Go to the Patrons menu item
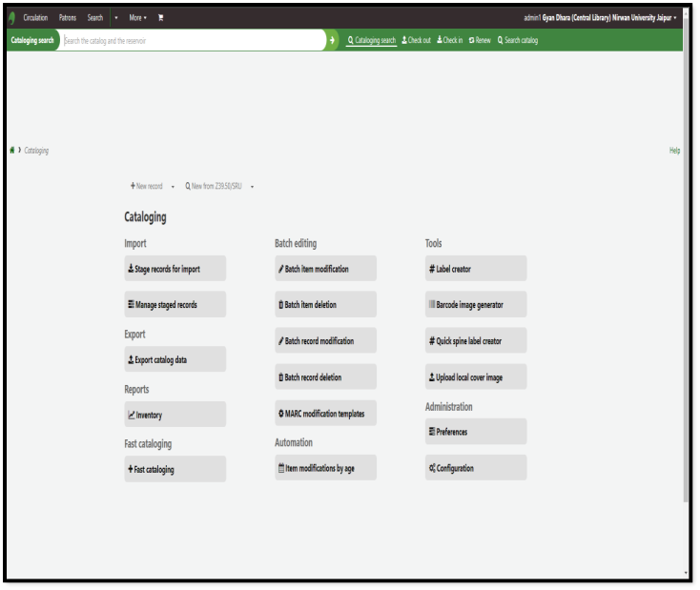The width and height of the screenshot is (700, 590). point(68,17)
